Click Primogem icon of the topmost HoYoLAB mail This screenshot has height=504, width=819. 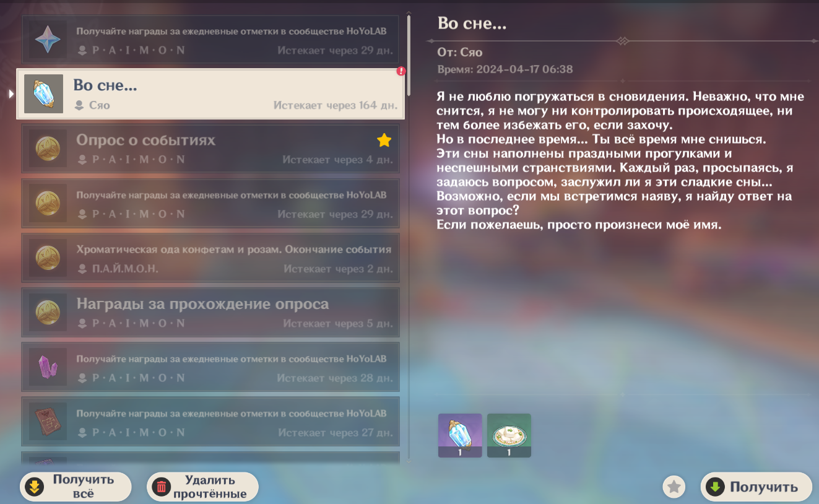[48, 40]
